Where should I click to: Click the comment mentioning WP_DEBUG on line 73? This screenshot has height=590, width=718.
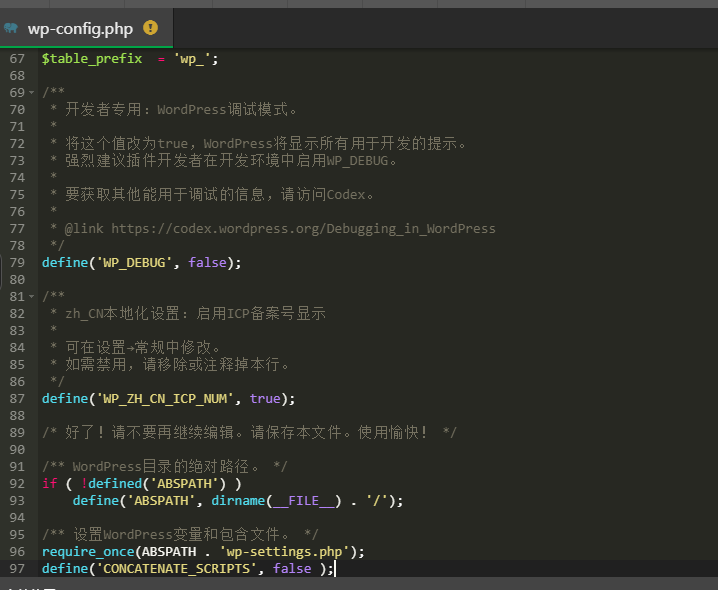tap(231, 161)
